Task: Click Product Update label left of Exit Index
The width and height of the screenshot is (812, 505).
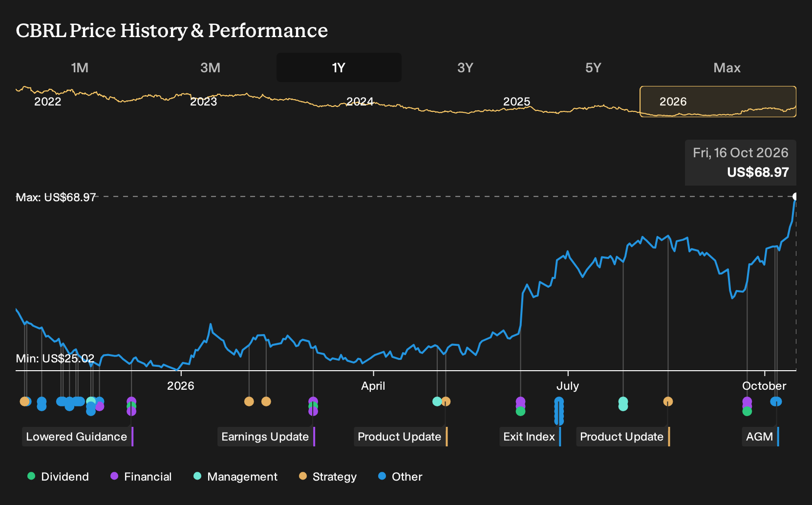Action: point(401,437)
